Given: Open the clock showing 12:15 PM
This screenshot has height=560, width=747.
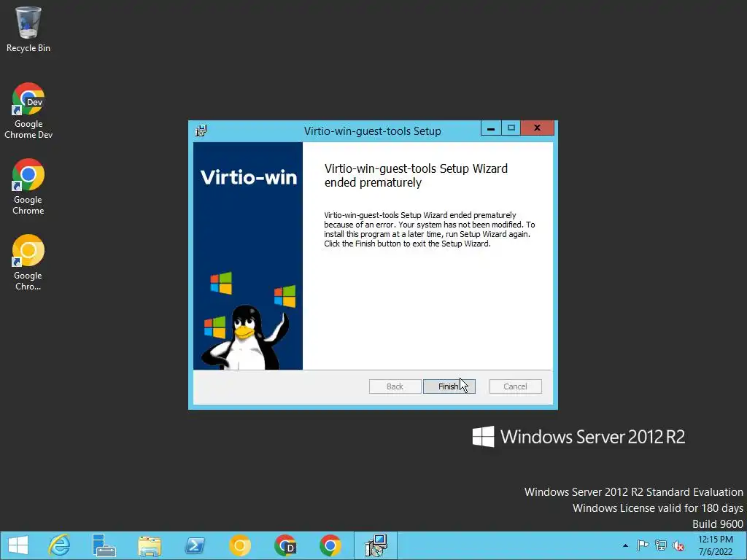Looking at the screenshot, I should 715,545.
